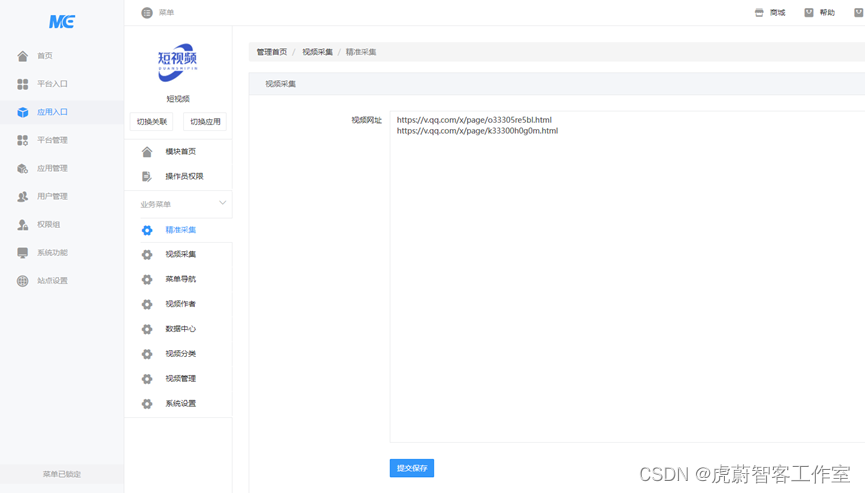Click URL line ending k33300h0g0m.html

[x=477, y=131]
